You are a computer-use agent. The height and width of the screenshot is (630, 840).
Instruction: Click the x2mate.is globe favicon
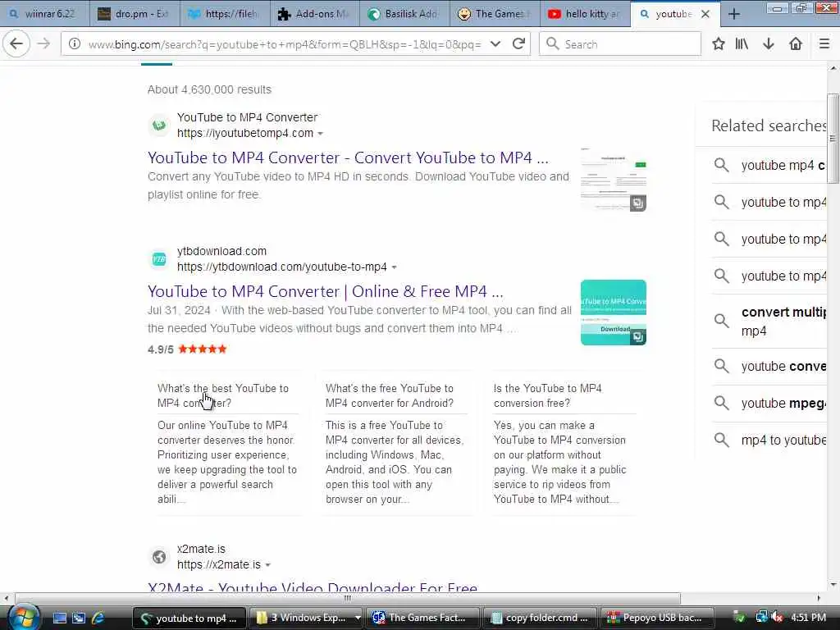(x=159, y=557)
